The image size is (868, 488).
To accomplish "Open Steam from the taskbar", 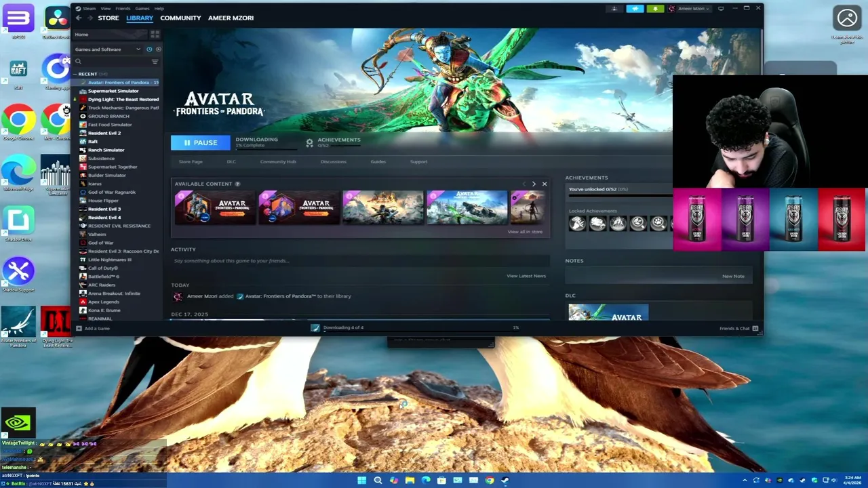I will click(505, 480).
